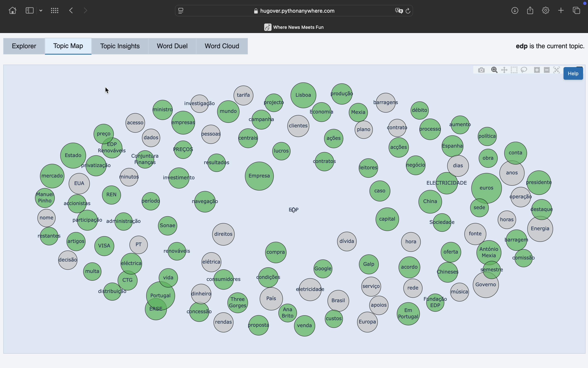Click the dívida bubble
The image size is (588, 368).
pos(347,241)
